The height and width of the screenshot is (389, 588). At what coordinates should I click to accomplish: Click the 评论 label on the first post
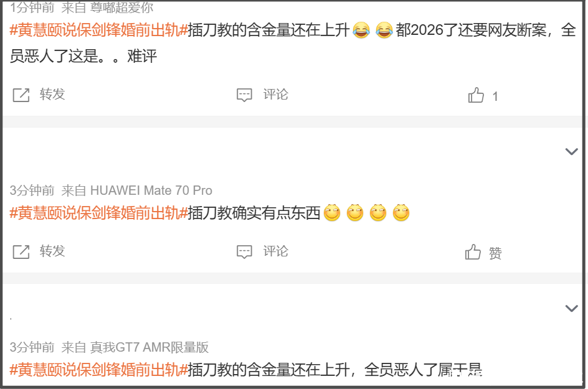275,95
